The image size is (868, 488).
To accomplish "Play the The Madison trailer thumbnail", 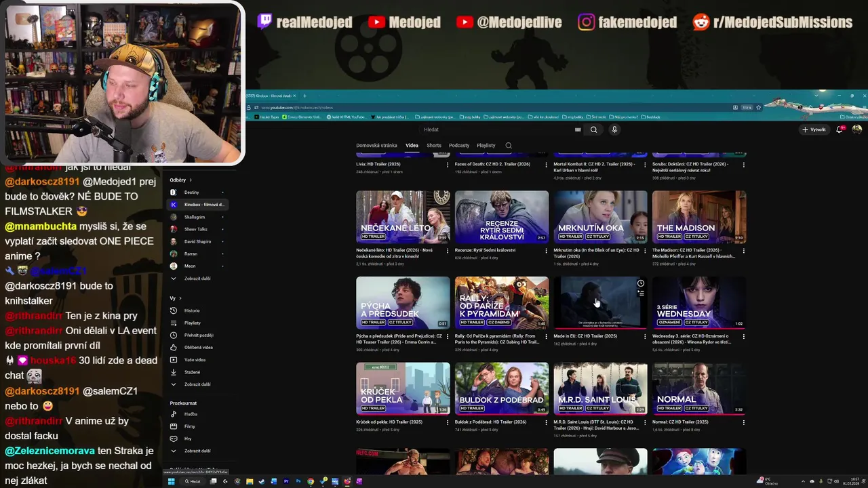I will [x=699, y=217].
